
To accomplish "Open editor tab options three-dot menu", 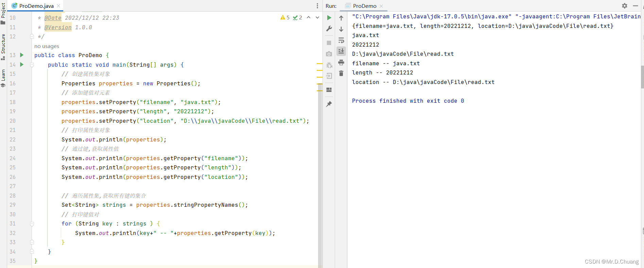I will click(x=317, y=6).
